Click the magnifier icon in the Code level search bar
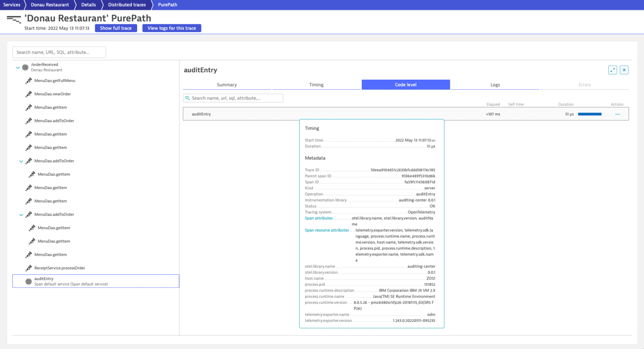This screenshot has height=349, width=644. pyautogui.click(x=187, y=98)
